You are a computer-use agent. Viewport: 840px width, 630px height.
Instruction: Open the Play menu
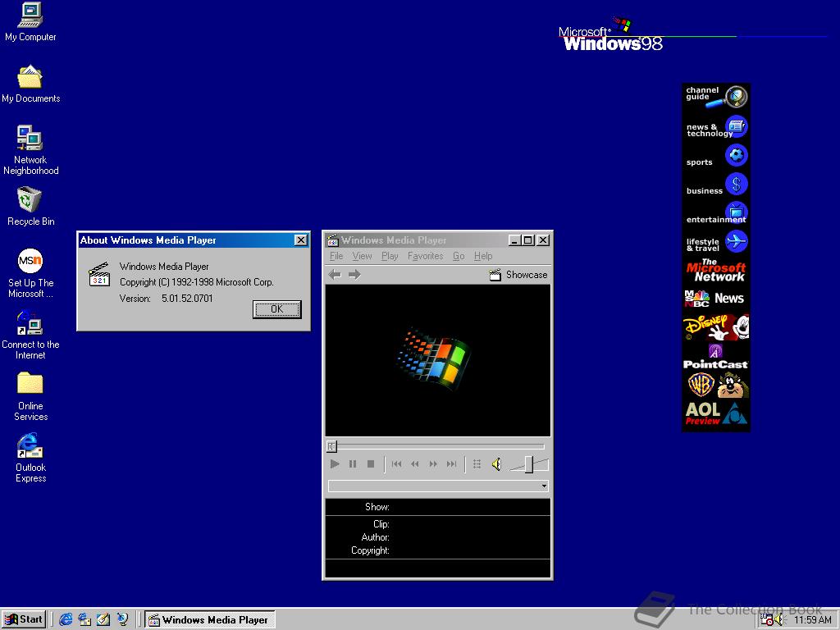[390, 256]
